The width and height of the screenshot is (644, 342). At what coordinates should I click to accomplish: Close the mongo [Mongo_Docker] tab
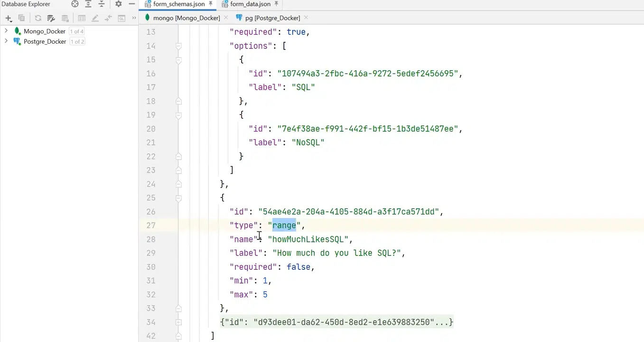click(226, 18)
